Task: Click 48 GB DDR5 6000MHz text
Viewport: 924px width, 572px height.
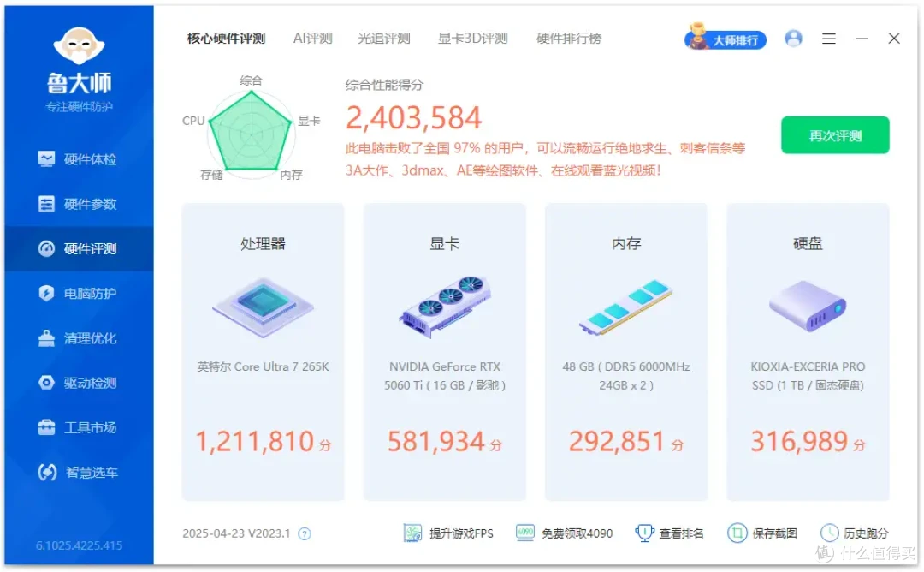Action: 626,376
